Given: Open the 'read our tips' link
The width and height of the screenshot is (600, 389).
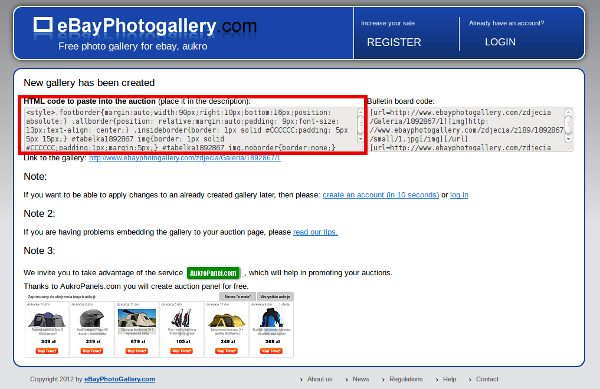Looking at the screenshot, I should click(x=315, y=232).
